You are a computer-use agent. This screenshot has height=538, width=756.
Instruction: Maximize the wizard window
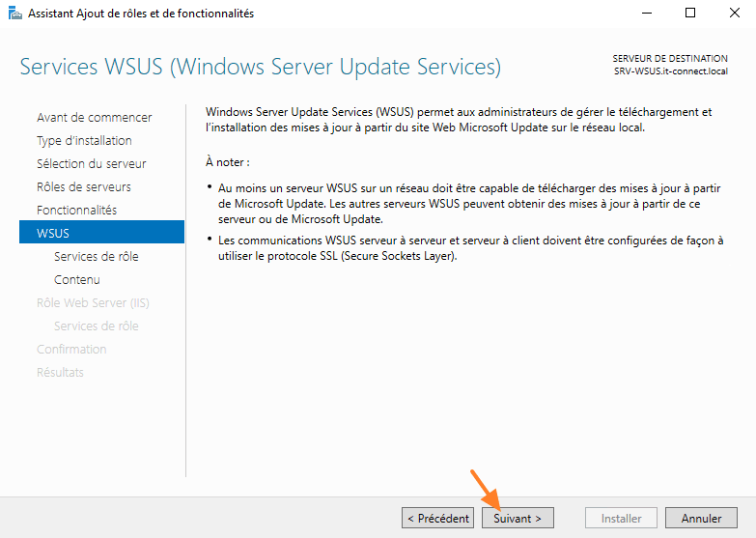point(690,14)
